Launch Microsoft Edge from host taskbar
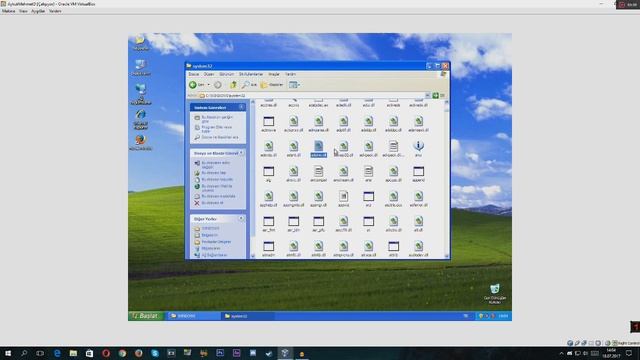This screenshot has height=360, width=640. pos(57,353)
